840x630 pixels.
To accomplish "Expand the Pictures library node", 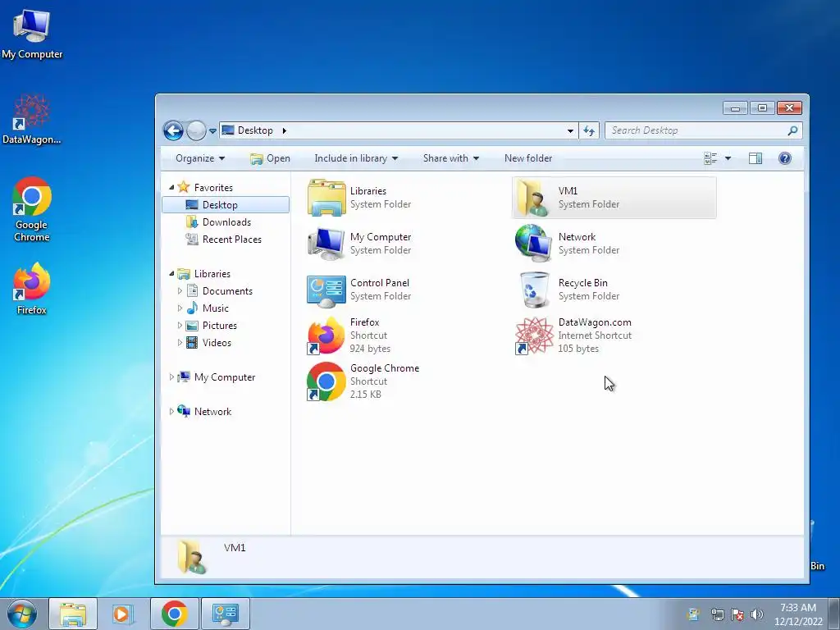I will tap(180, 325).
